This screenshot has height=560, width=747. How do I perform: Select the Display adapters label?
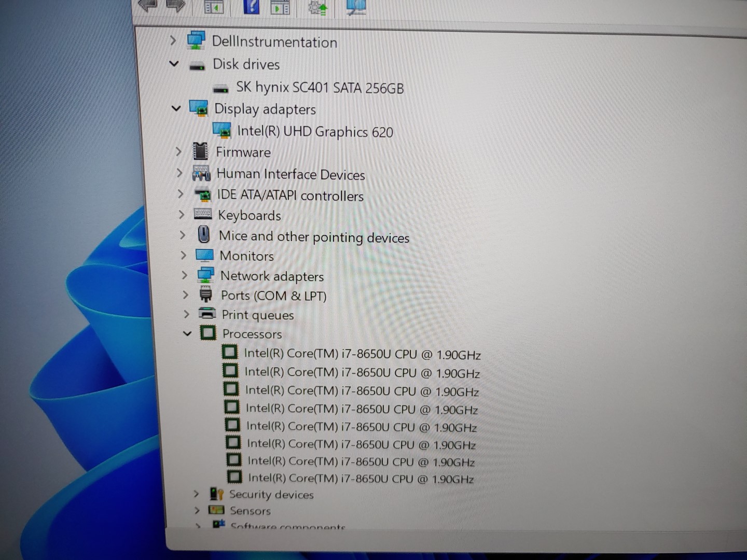click(x=265, y=109)
